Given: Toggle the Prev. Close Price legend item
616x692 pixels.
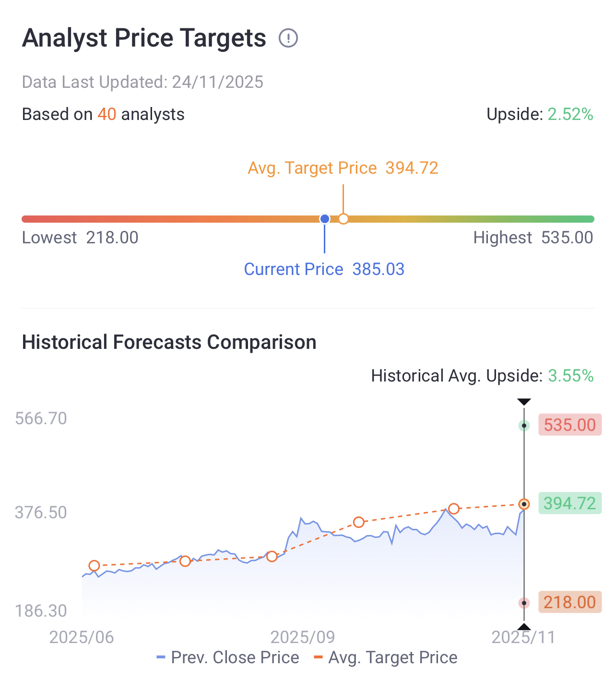Looking at the screenshot, I should point(228,657).
